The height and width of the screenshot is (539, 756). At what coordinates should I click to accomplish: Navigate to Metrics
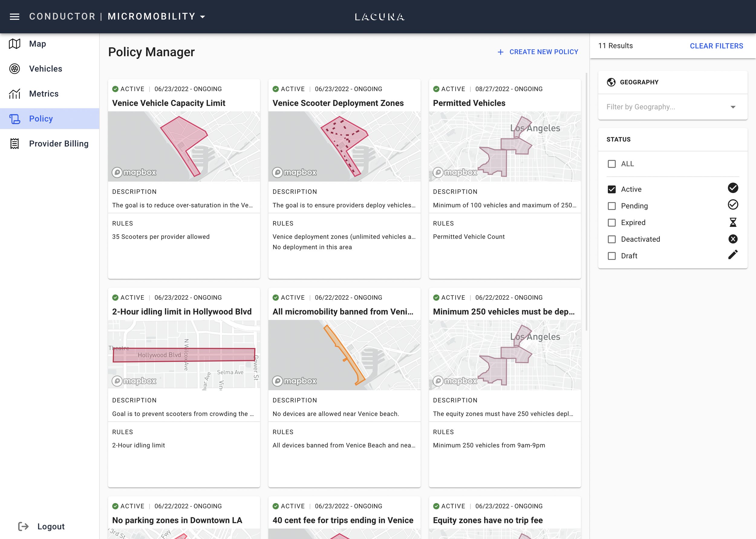(x=50, y=94)
